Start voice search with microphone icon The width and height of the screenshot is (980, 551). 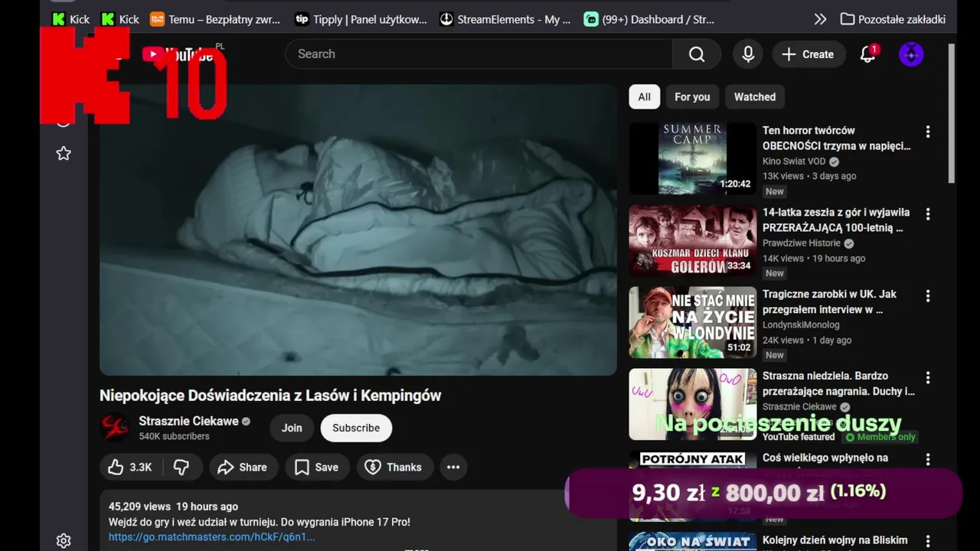pyautogui.click(x=748, y=54)
